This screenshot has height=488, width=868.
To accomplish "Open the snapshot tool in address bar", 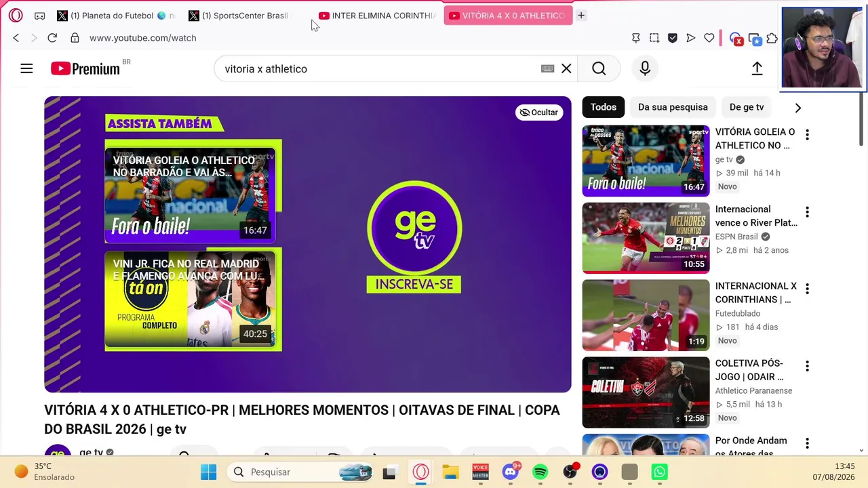I will click(x=654, y=38).
